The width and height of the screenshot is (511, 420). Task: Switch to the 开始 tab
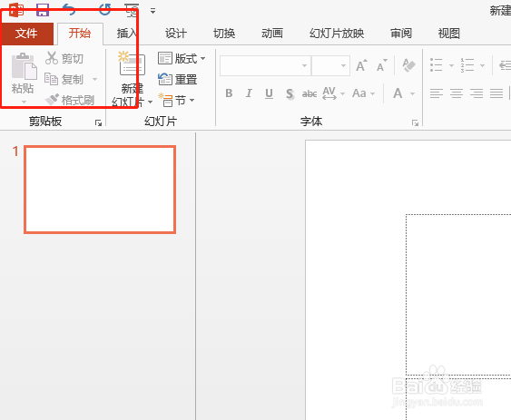point(80,34)
